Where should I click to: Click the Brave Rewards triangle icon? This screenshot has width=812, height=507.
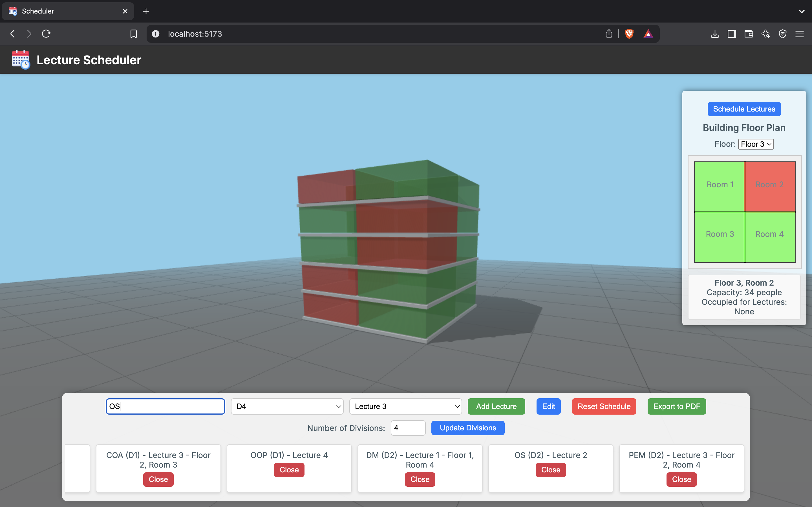[x=648, y=34]
